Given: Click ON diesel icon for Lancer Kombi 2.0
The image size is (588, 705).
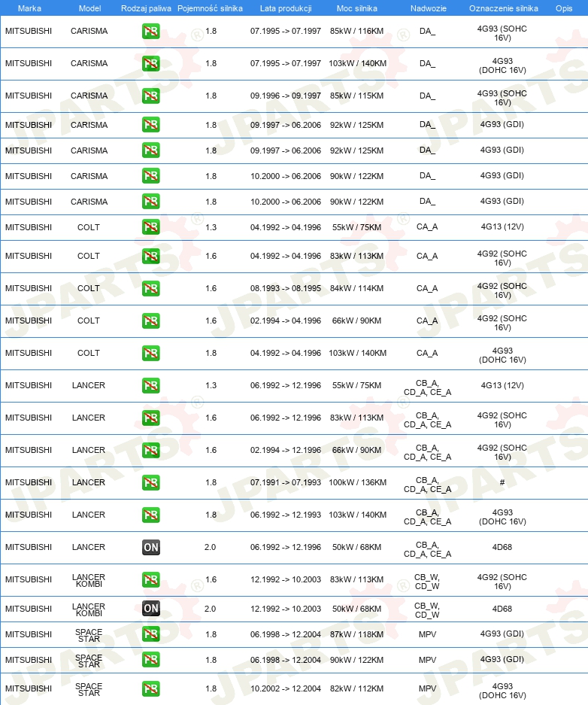Looking at the screenshot, I should pyautogui.click(x=151, y=609).
